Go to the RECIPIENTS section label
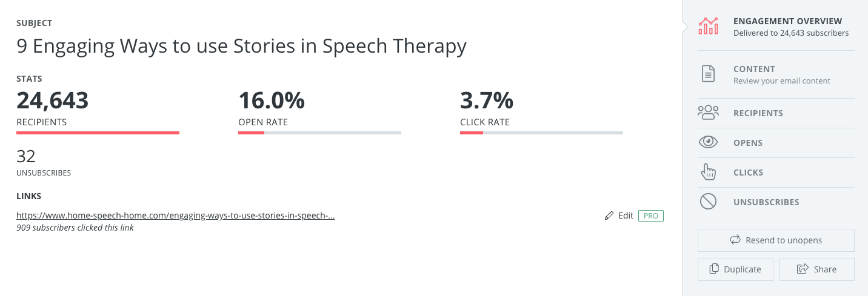This screenshot has height=296, width=868. tap(758, 113)
